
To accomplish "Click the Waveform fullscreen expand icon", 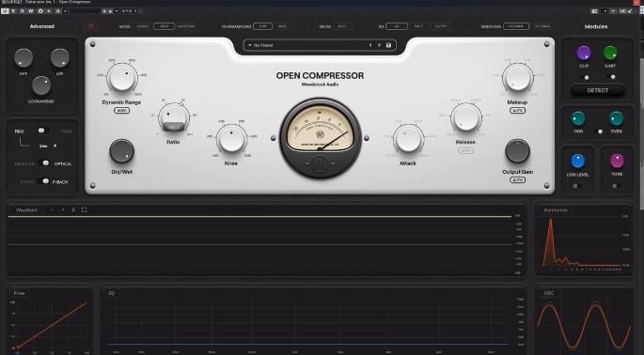I will 84,209.
